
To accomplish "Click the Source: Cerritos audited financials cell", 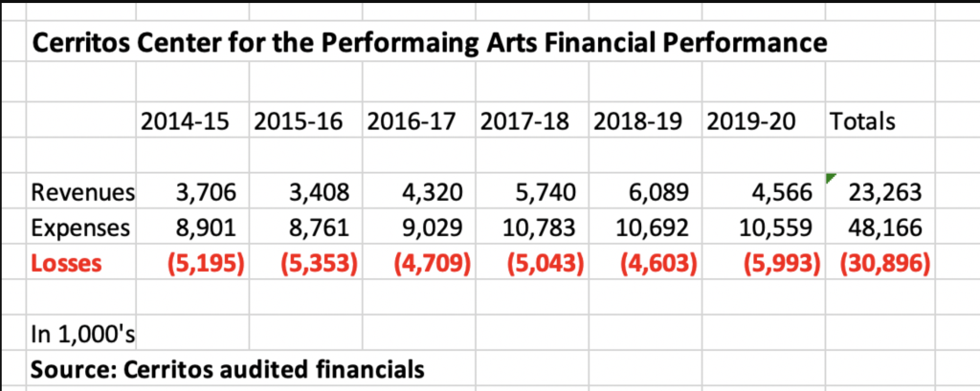I will (x=228, y=368).
